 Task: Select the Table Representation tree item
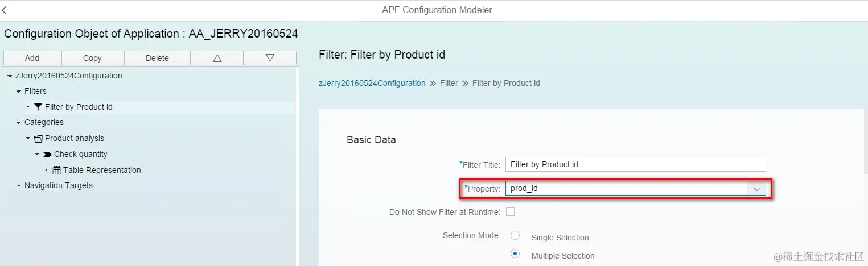pyautogui.click(x=102, y=170)
